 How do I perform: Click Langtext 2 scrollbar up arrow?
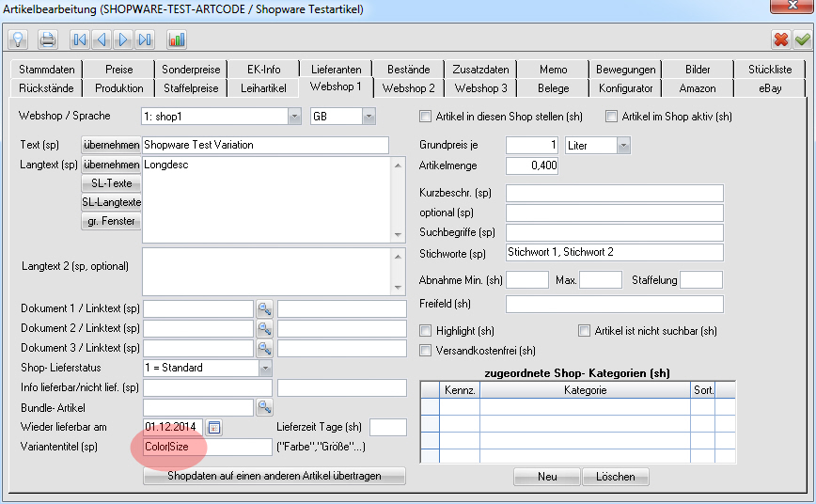point(398,256)
